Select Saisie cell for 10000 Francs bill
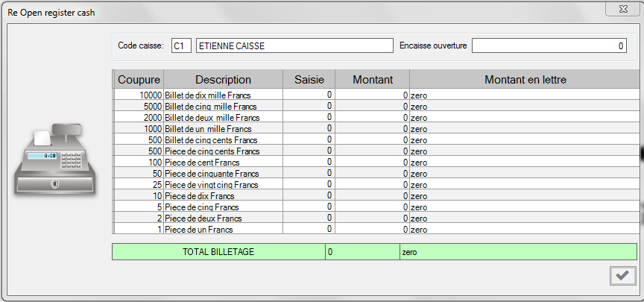This screenshot has height=302, width=644. [309, 95]
